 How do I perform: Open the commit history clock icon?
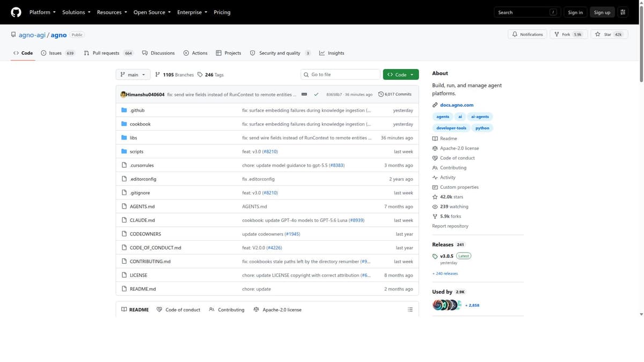(381, 94)
